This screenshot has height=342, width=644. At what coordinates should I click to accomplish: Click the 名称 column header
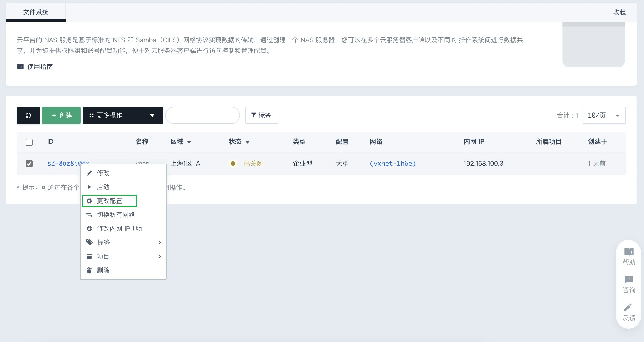click(142, 142)
